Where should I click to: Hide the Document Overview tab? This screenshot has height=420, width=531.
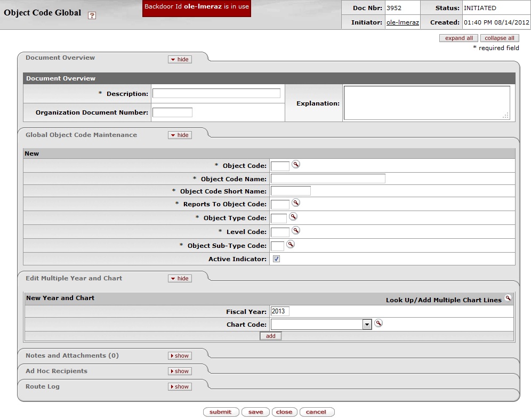click(x=180, y=60)
